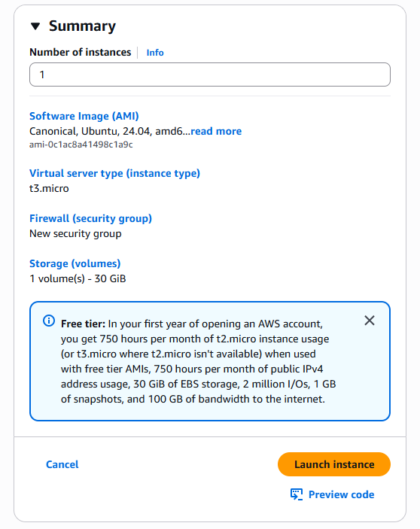The image size is (420, 529).
Task: Open the Info link beside Number of instances
Action: pos(155,53)
